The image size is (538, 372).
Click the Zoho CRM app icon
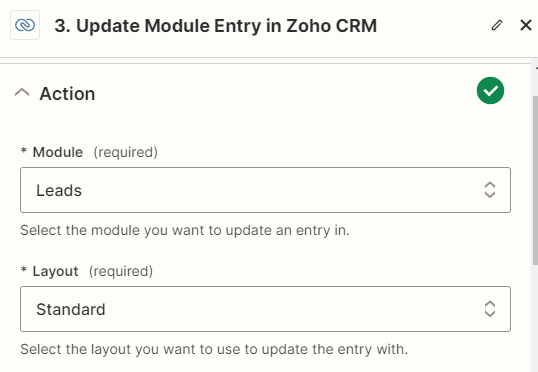[25, 25]
